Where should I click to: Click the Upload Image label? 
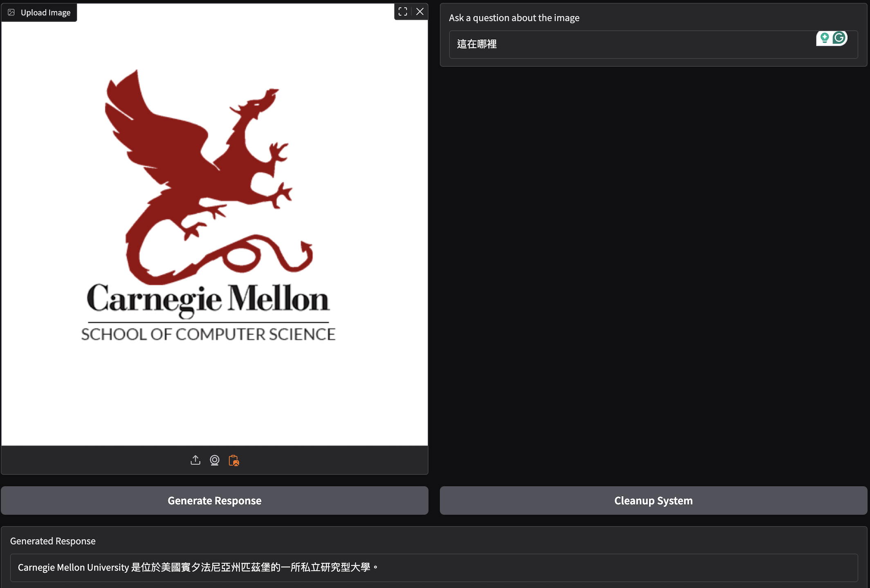(45, 12)
